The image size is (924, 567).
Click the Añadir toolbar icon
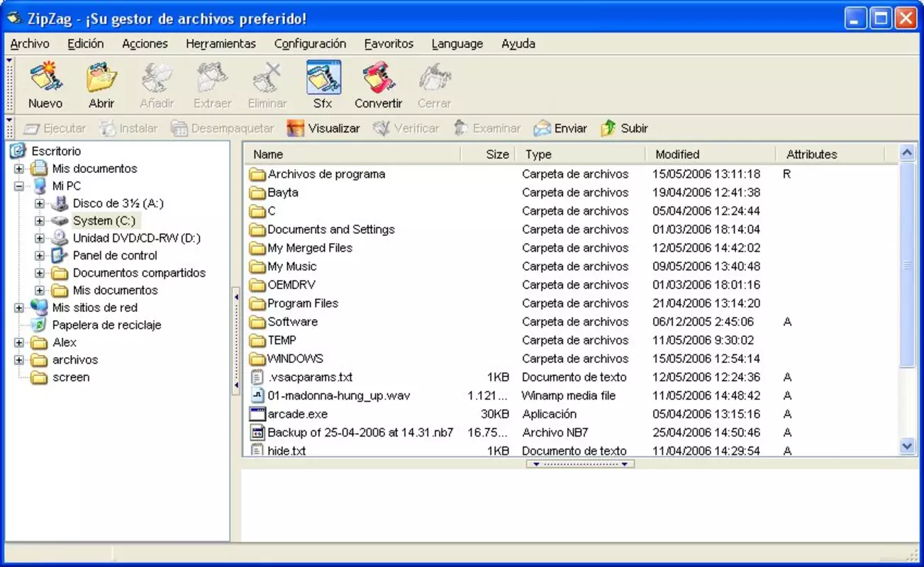point(157,78)
